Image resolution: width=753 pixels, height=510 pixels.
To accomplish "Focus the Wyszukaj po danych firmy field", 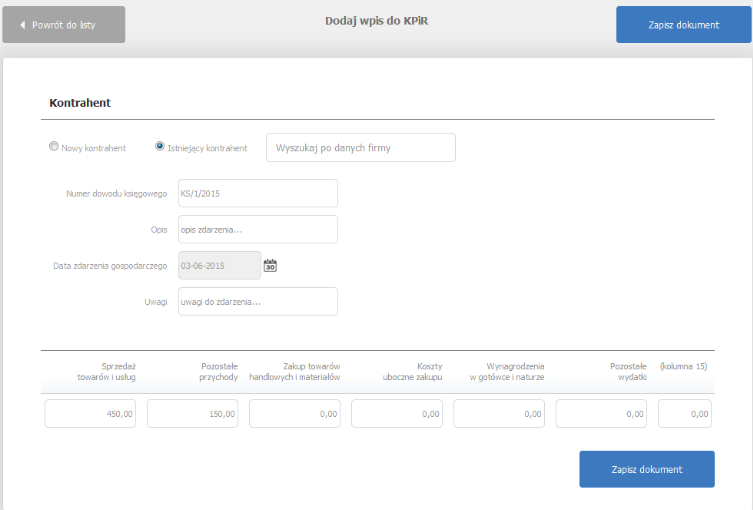I will pyautogui.click(x=361, y=147).
